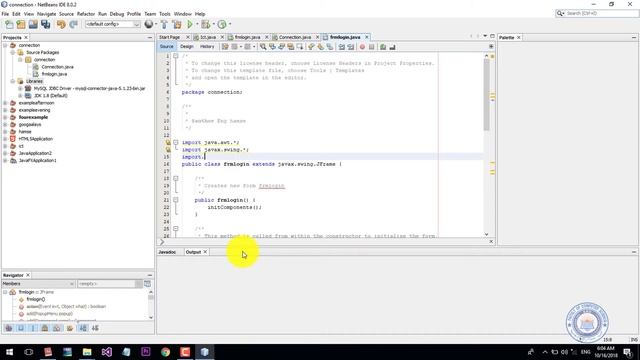The image size is (640, 360).
Task: Click the Search (Ctrl+I) field
Action: [601, 13]
